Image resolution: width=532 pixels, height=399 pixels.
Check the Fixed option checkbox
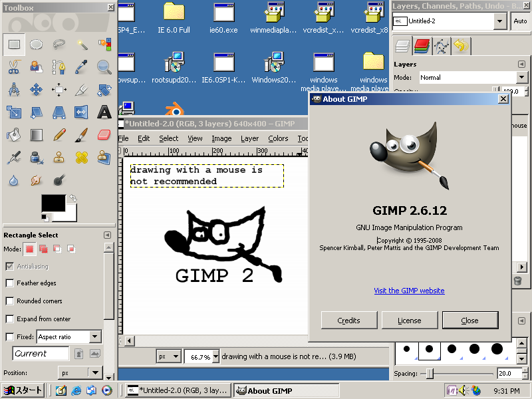coord(10,337)
